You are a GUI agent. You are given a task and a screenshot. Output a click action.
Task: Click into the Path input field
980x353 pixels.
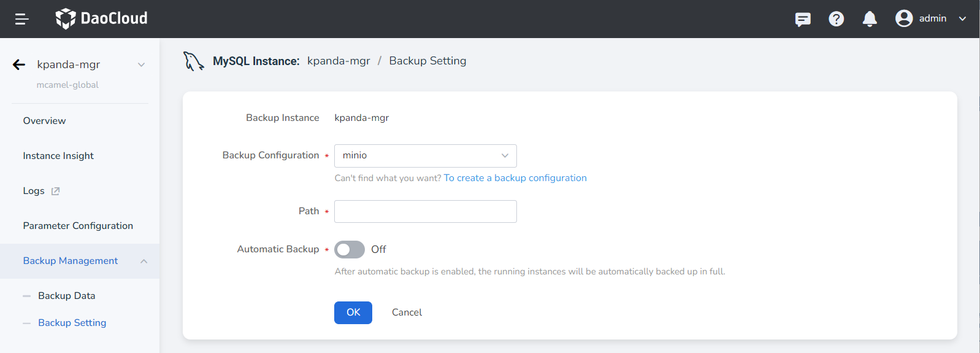click(425, 212)
